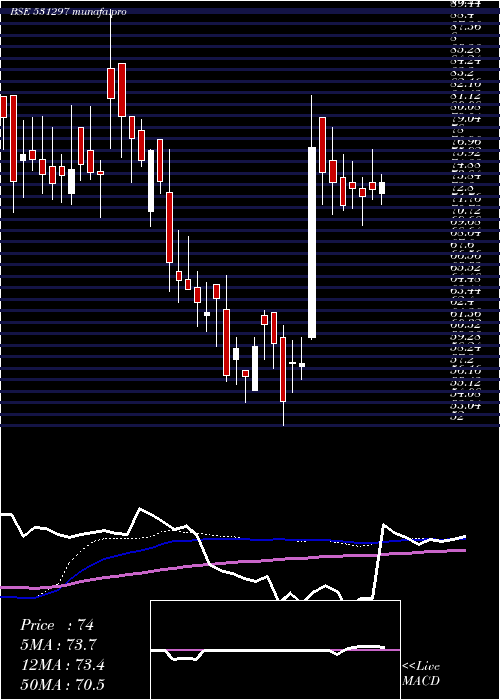
Task: Click the 89.44 price axis label at top
Action: [x=466, y=4]
